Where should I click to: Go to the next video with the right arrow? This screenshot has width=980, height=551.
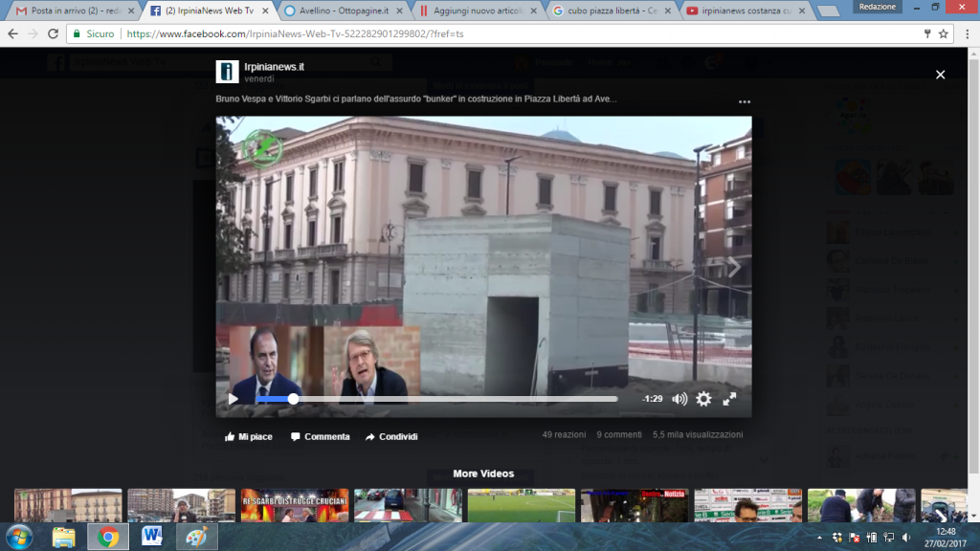[734, 267]
